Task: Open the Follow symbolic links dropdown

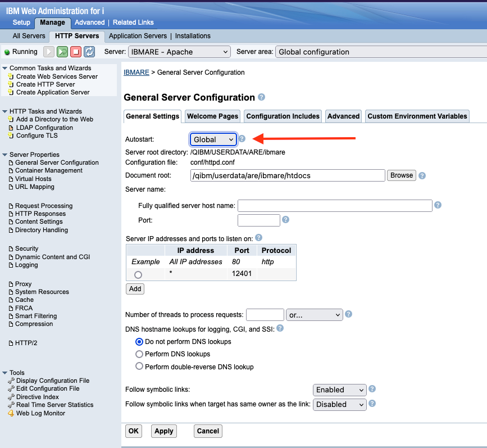Action: pyautogui.click(x=339, y=390)
